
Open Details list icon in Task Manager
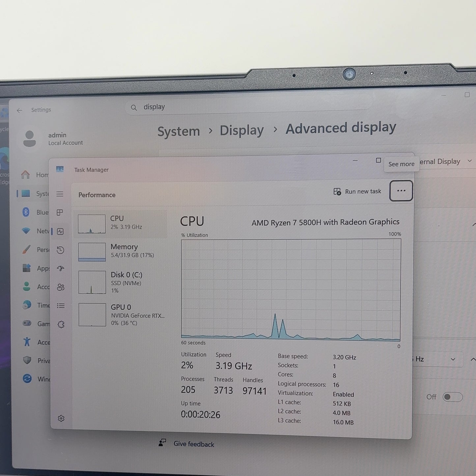(61, 306)
